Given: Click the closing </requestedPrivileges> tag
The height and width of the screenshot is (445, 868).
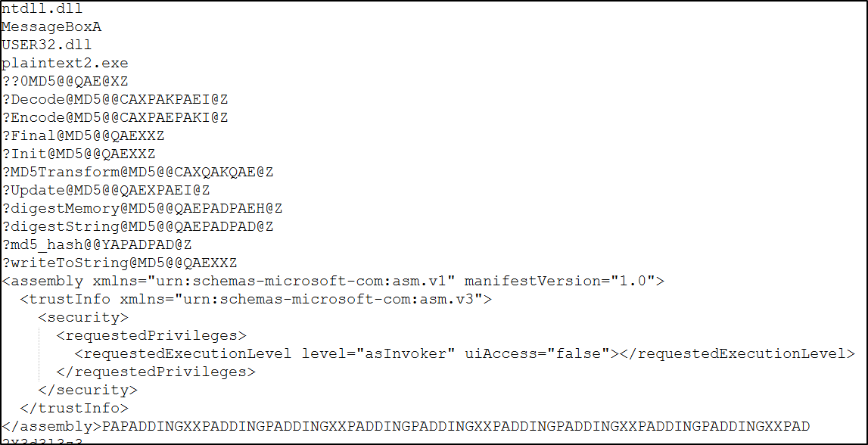Looking at the screenshot, I should pos(156,372).
